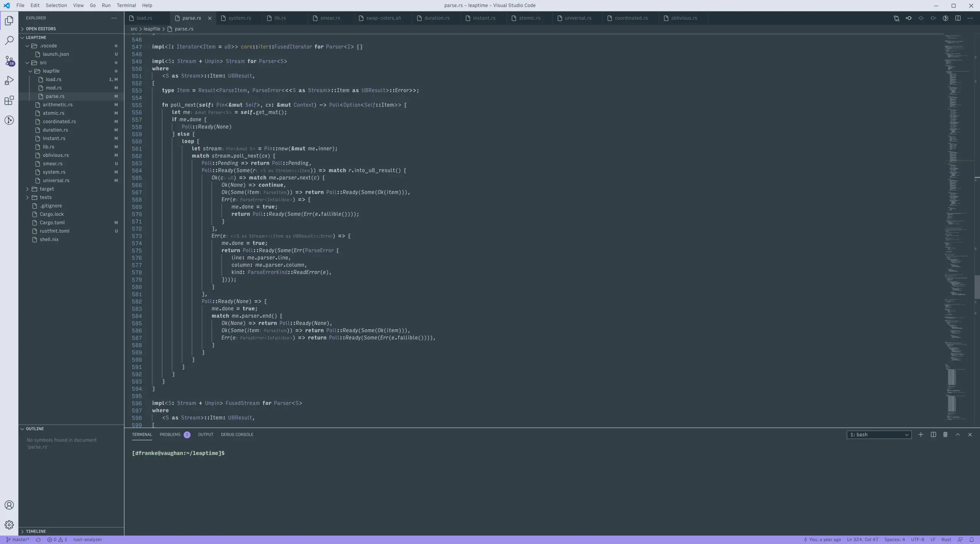Open the Accounts icon in activity bar
The width and height of the screenshot is (980, 544).
coord(9,505)
